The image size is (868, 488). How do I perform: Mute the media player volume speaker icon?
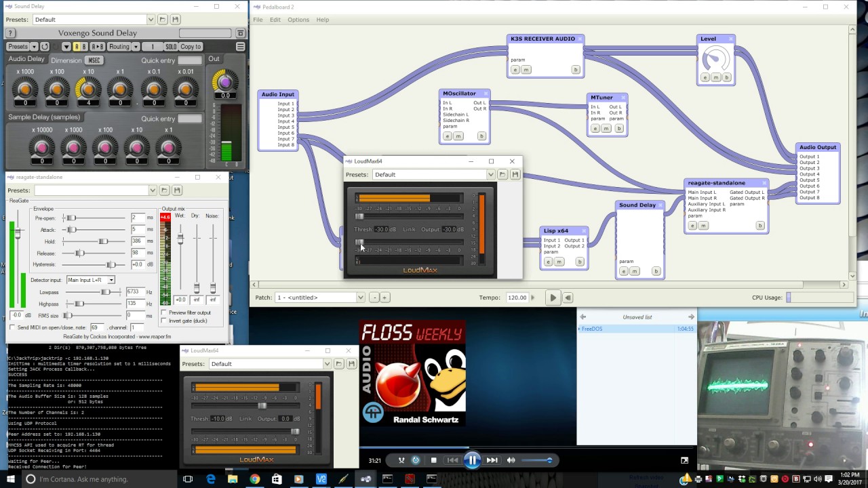[x=511, y=460]
